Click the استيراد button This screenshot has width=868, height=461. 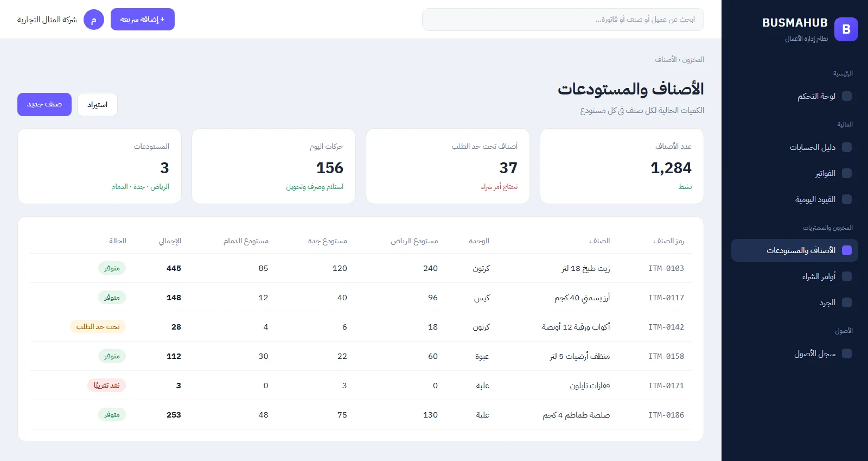(97, 104)
